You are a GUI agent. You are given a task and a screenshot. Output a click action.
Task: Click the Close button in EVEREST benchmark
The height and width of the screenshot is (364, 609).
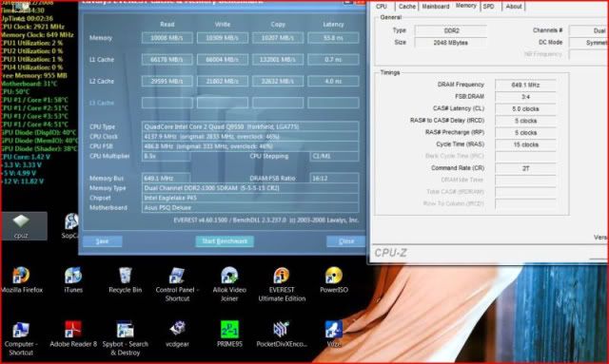(x=346, y=241)
